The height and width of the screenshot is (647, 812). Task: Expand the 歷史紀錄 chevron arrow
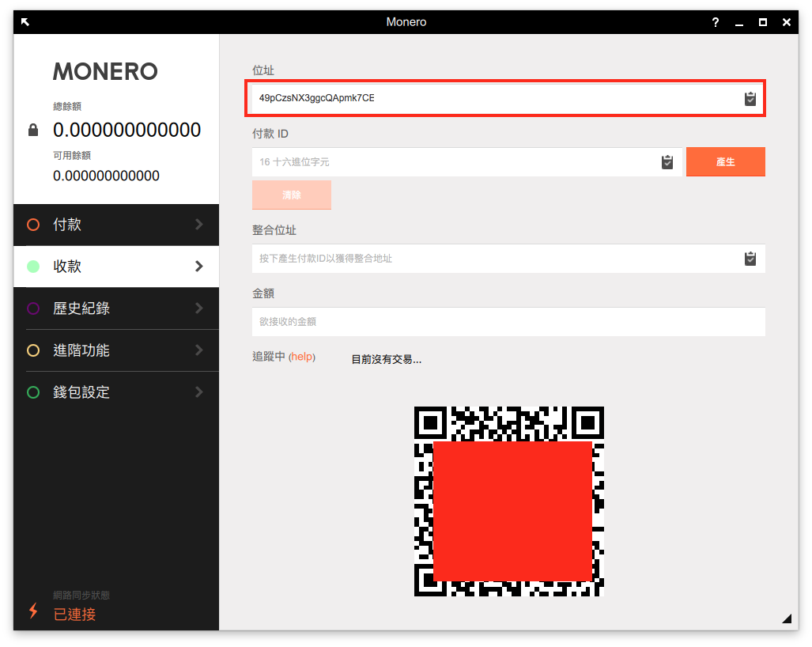click(x=199, y=308)
